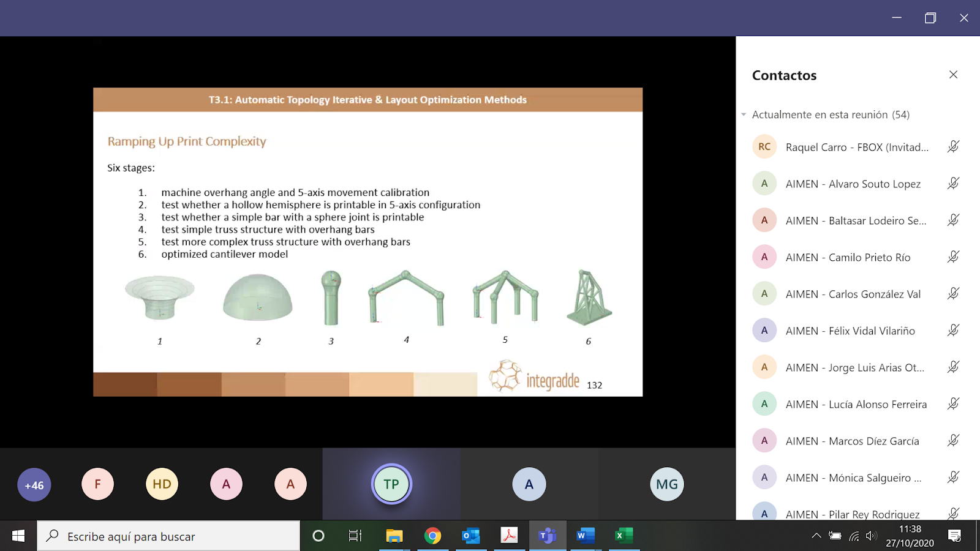Select the HD participant avatar
This screenshot has height=551, width=980.
coord(162,484)
